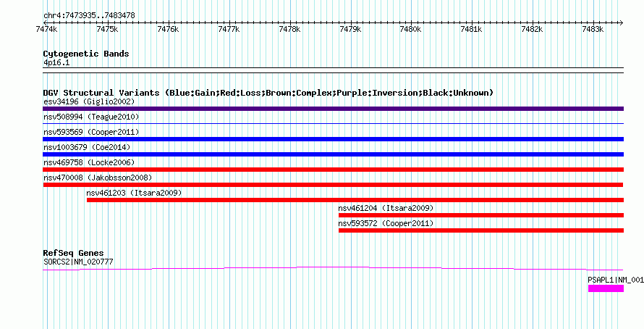Click the SORCS2|NM_020777 gene label
Screen dimensions: 644x329
coord(78,262)
